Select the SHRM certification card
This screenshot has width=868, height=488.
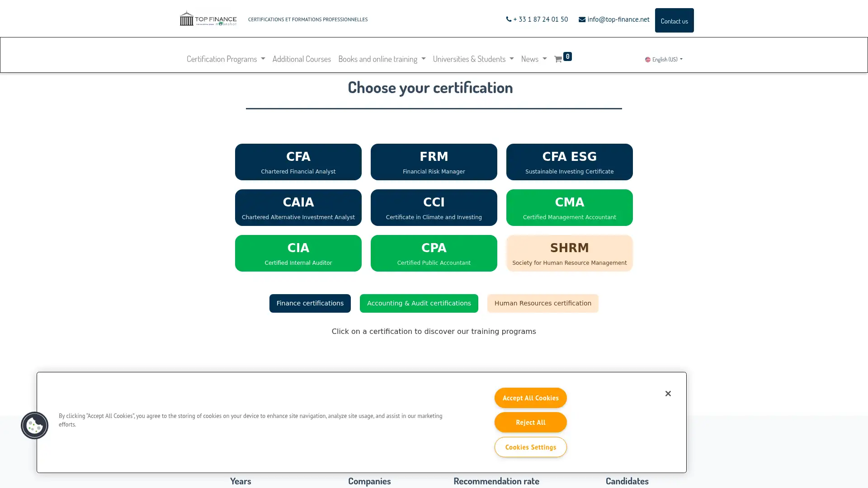tap(569, 253)
